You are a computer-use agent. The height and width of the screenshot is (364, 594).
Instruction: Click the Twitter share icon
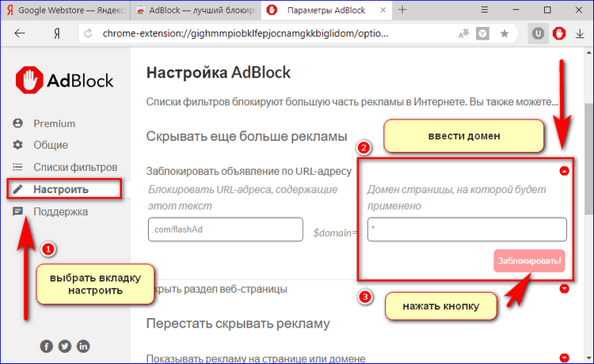[x=65, y=346]
